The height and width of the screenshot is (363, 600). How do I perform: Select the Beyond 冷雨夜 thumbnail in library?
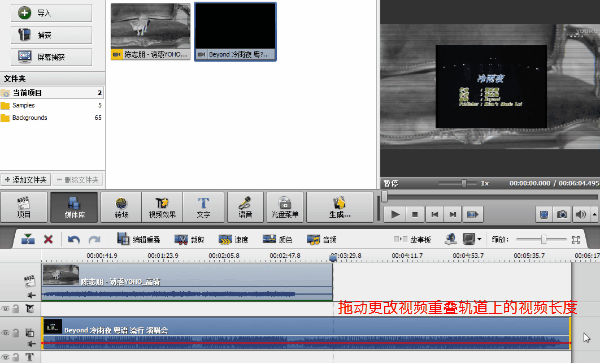pos(235,31)
